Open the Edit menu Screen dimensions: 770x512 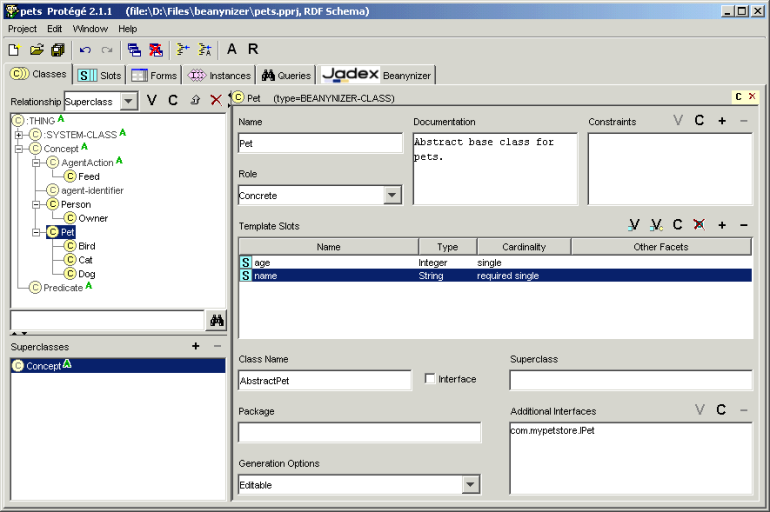click(x=55, y=29)
